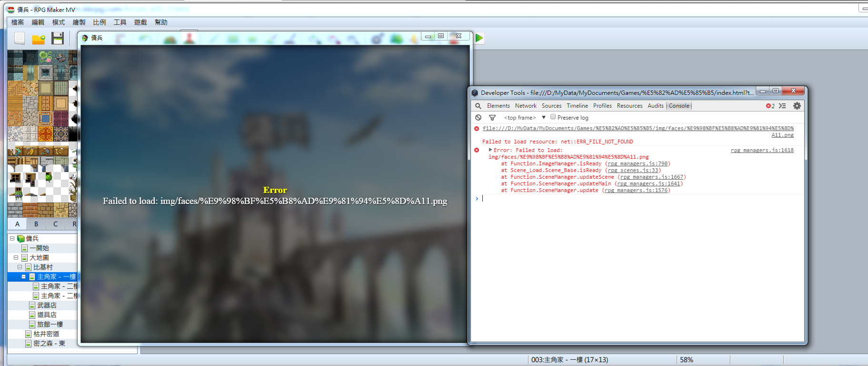This screenshot has height=366, width=868.
Task: Open Developer Tools settings gear
Action: click(x=797, y=106)
